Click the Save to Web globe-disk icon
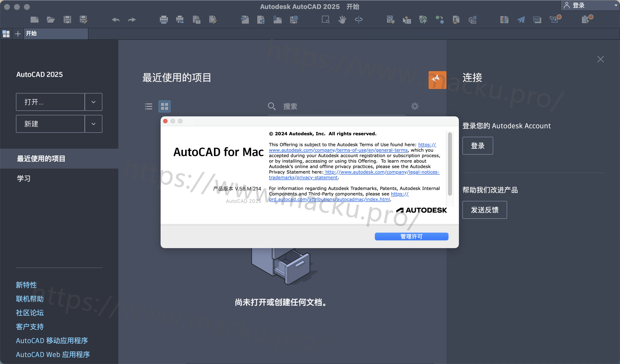The height and width of the screenshot is (364, 620). (x=294, y=20)
